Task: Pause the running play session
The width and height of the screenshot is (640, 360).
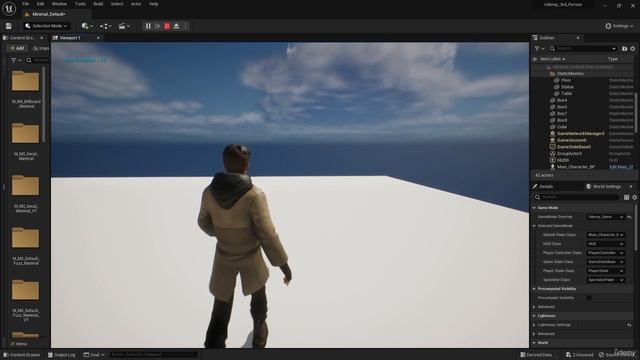Action: point(148,26)
